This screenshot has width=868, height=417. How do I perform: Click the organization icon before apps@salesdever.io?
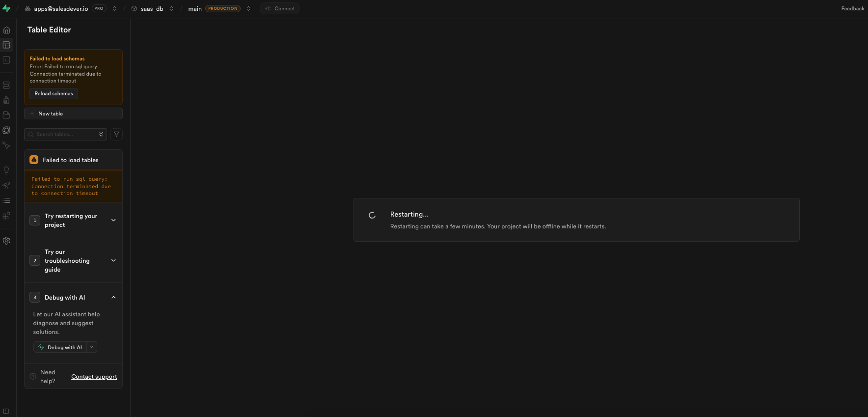coord(27,8)
